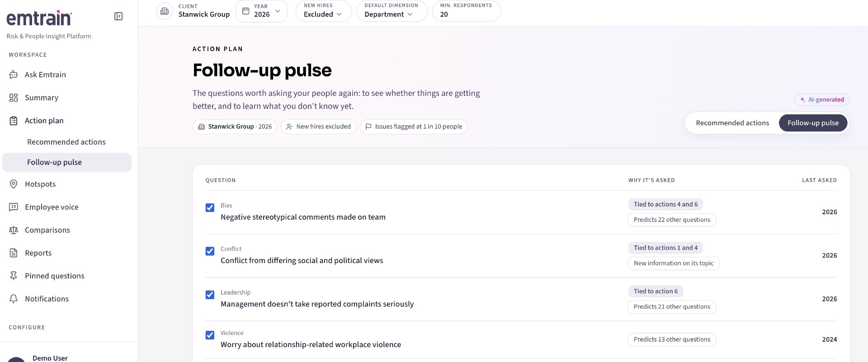Open the Default Dimension Department dropdown
The image size is (868, 362).
tap(392, 11)
